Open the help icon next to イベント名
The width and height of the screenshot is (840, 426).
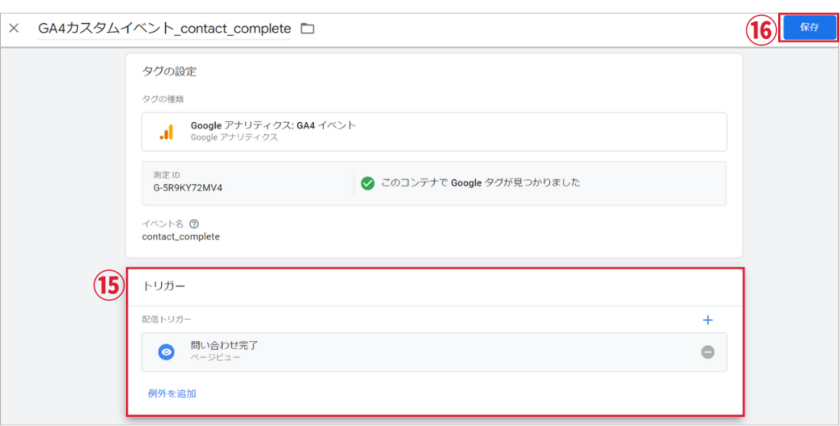194,224
